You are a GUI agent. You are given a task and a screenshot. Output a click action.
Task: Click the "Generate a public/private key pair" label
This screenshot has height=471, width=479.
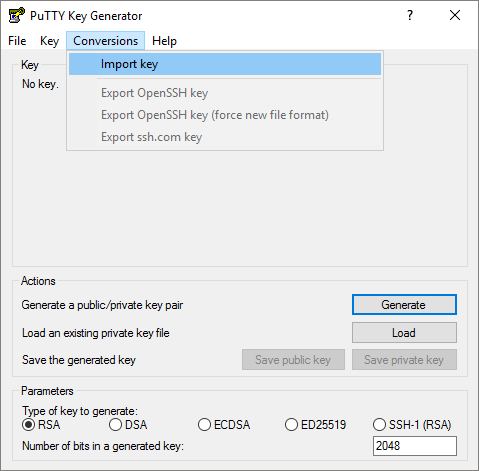click(102, 305)
